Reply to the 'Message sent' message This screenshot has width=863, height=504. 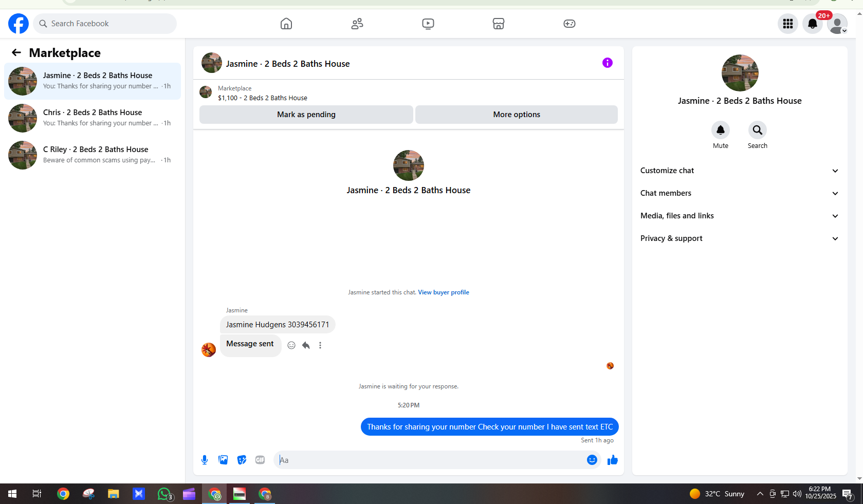pyautogui.click(x=306, y=345)
